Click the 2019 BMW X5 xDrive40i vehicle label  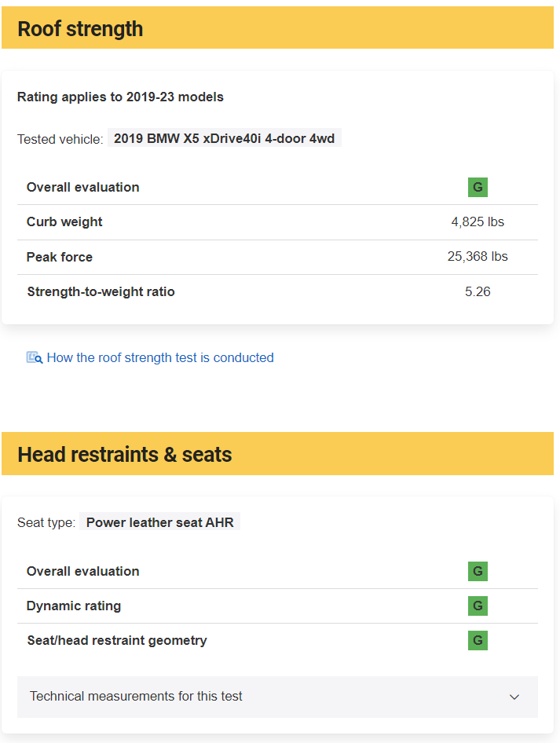click(x=224, y=138)
